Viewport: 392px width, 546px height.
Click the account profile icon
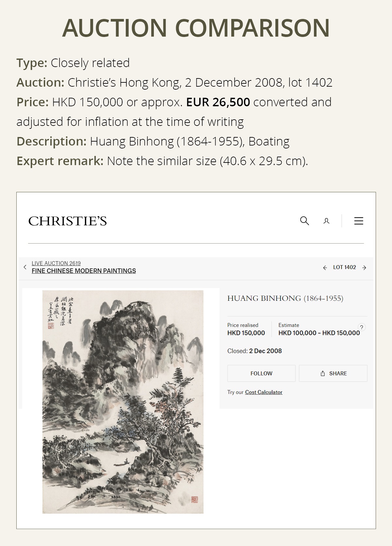click(x=326, y=221)
